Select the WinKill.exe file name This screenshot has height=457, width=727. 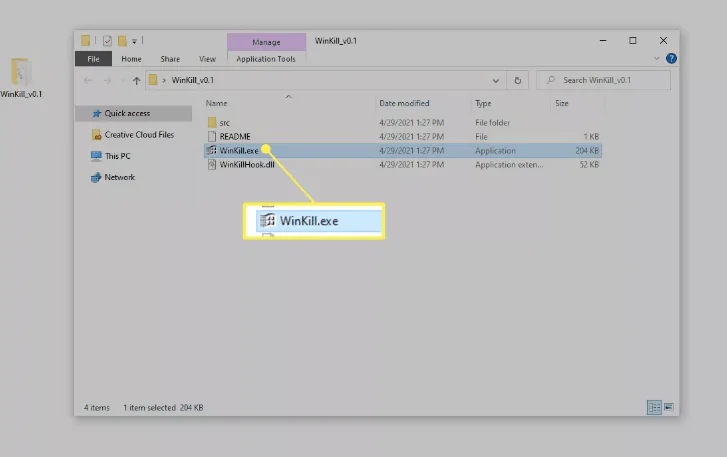239,151
